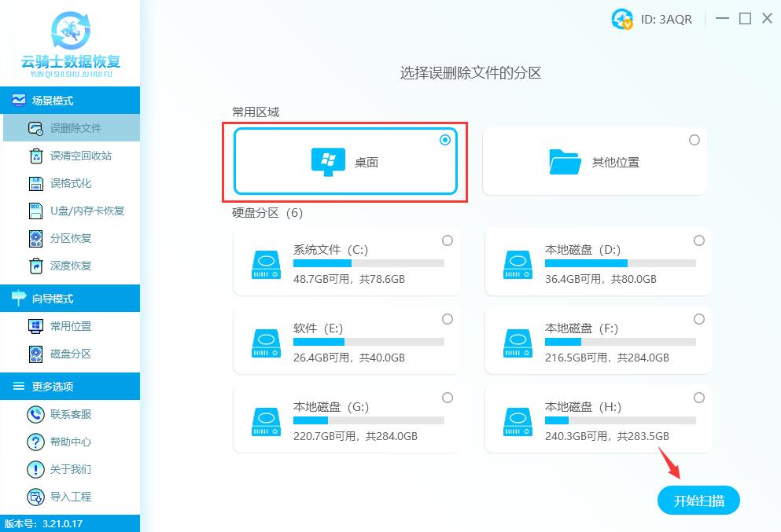Select the 本地磁盘 (H:) partition
781x532 pixels.
[x=699, y=398]
